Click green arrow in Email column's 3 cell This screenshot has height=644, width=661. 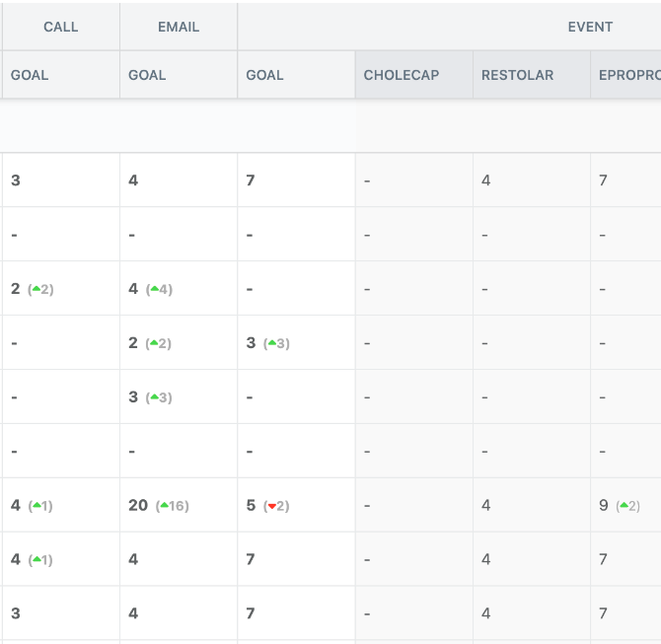pyautogui.click(x=154, y=398)
